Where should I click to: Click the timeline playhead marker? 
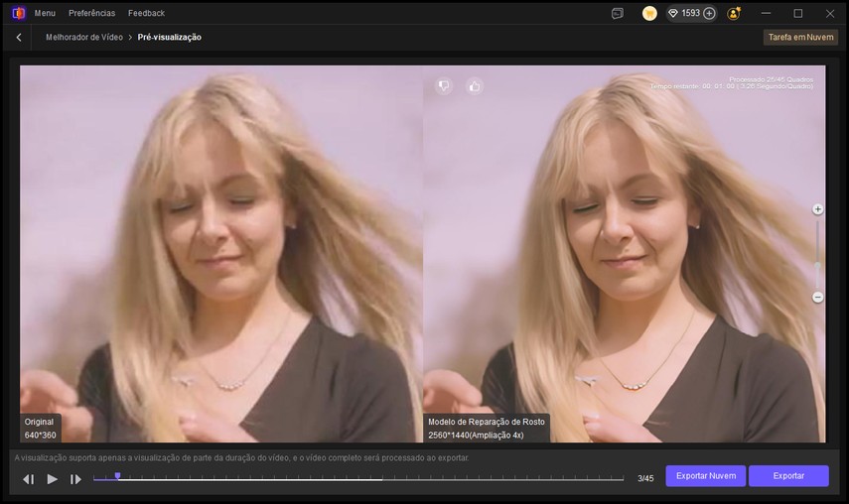(x=117, y=476)
